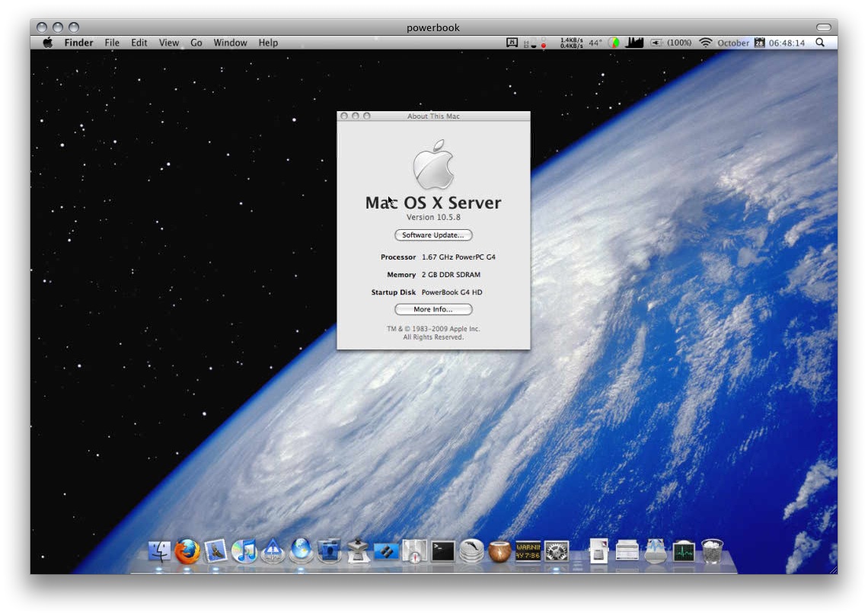The width and height of the screenshot is (868, 616).
Task: Launch Terminal from the Dock
Action: click(443, 551)
